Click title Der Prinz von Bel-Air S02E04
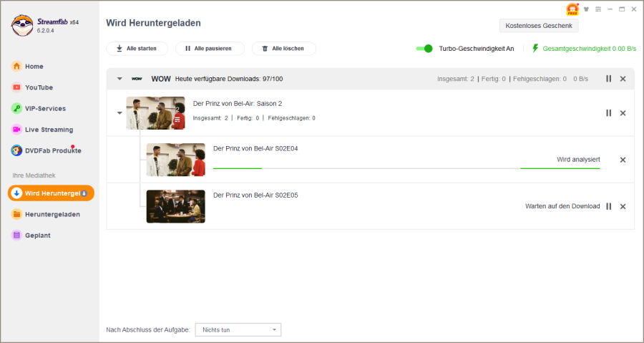 [x=255, y=149]
